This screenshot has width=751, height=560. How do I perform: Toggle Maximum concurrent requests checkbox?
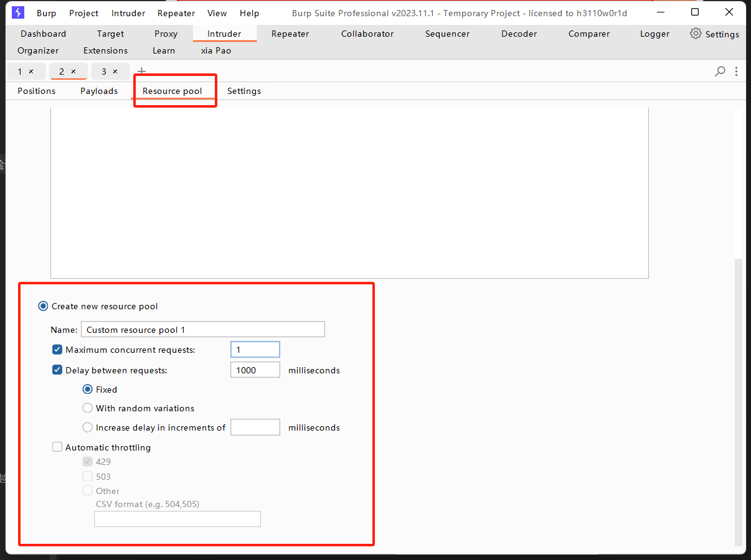tap(57, 350)
